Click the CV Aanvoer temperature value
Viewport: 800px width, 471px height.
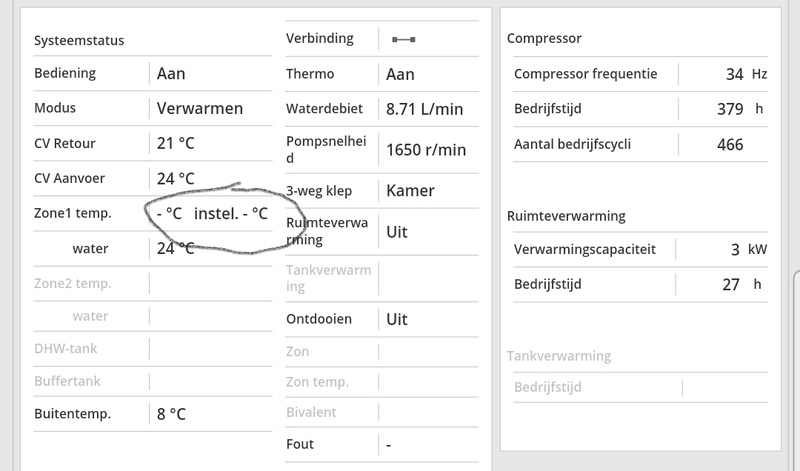174,179
